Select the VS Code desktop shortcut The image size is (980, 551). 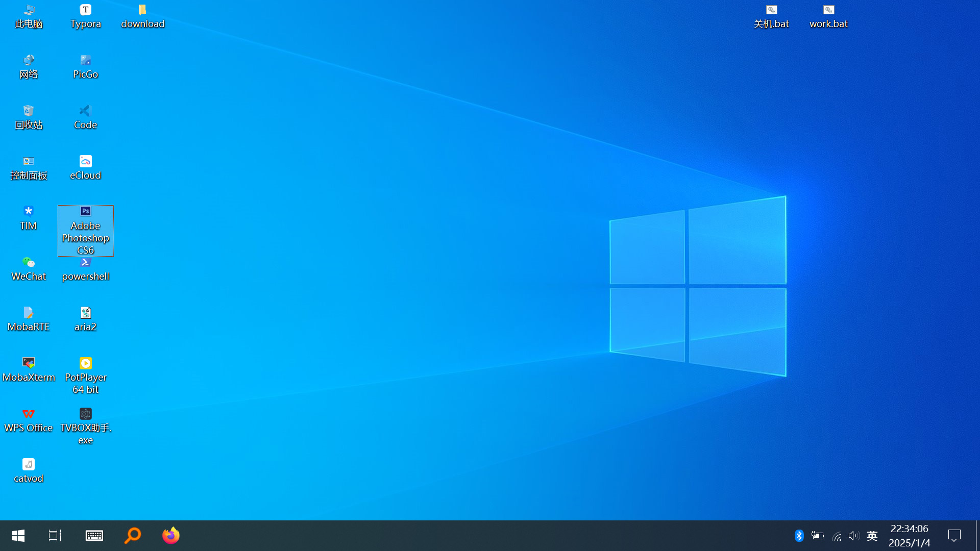point(86,117)
